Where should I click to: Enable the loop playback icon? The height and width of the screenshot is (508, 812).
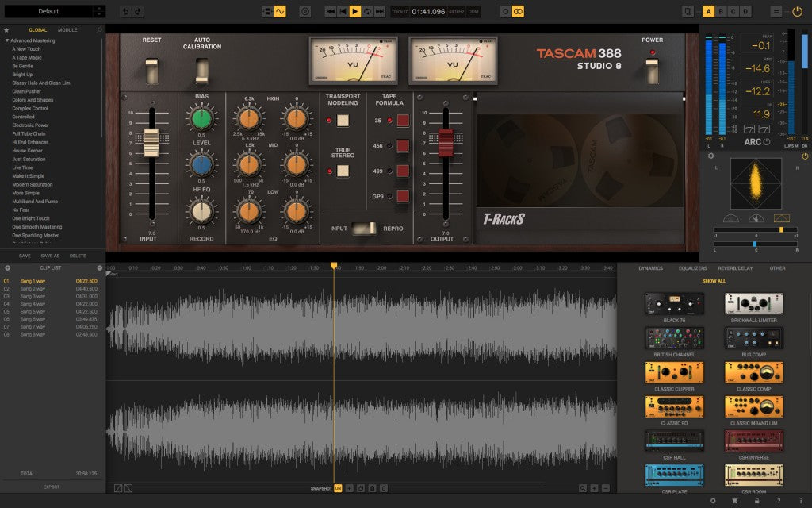click(x=367, y=11)
